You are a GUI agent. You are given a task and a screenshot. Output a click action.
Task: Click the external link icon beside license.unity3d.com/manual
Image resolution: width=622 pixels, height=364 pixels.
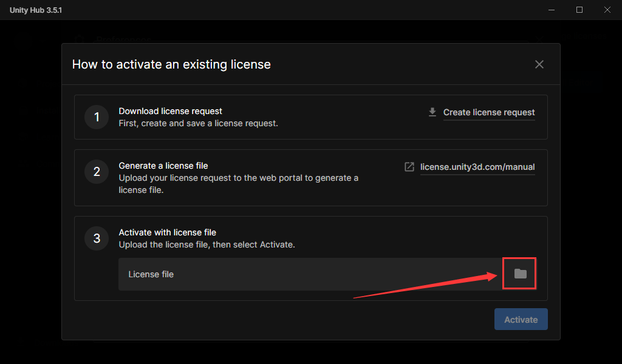click(x=409, y=167)
